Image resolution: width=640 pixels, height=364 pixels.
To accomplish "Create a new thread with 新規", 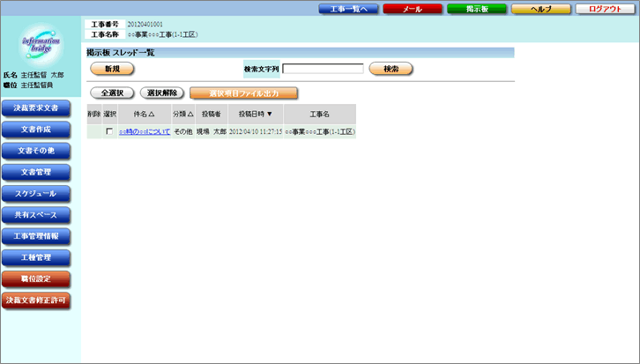I will click(x=112, y=69).
